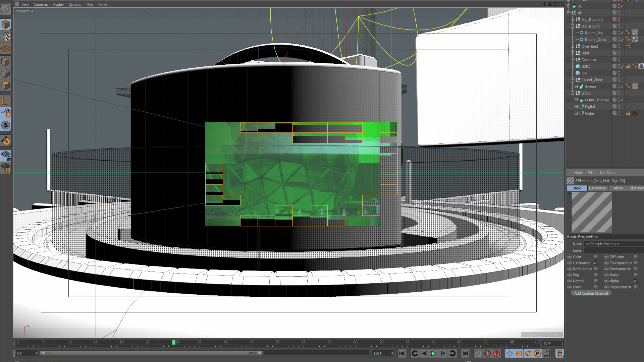This screenshot has height=362, width=644.
Task: Activate Points mode in left toolbar
Action: pyautogui.click(x=6, y=61)
